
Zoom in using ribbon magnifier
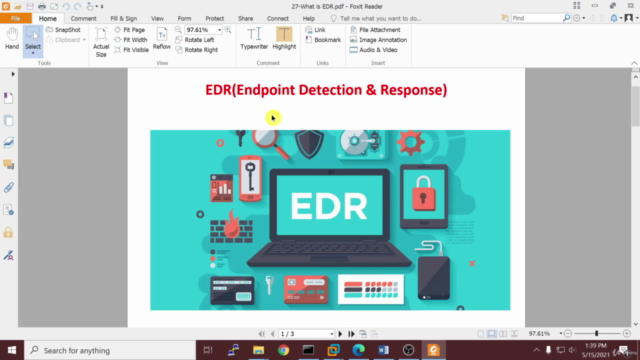pos(228,30)
